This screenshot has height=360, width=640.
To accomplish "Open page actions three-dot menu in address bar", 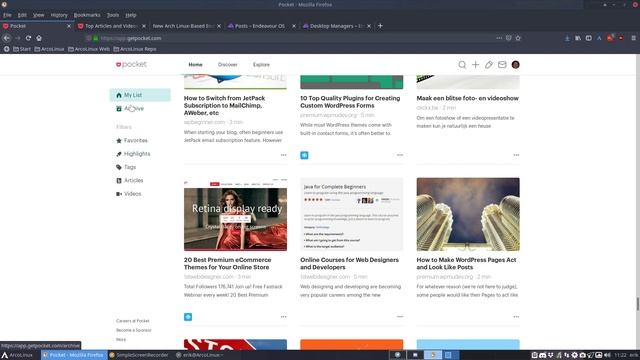I will pos(499,38).
